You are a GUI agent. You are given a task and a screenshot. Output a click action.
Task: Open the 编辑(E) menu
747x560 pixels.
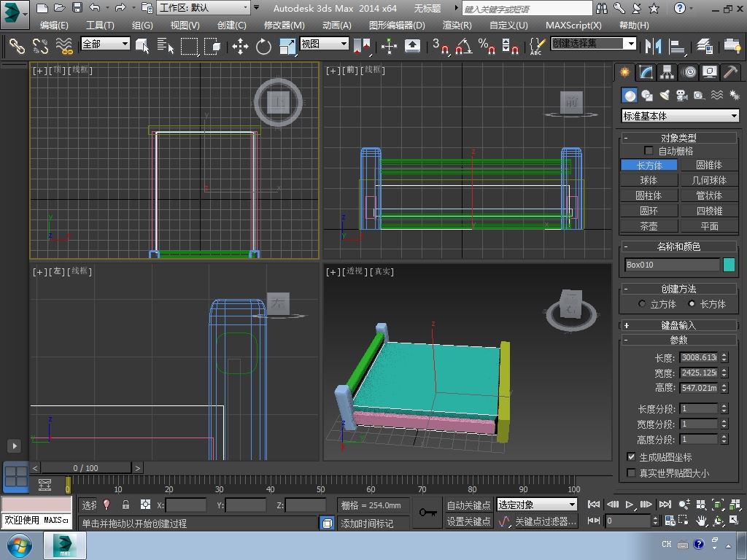point(54,26)
